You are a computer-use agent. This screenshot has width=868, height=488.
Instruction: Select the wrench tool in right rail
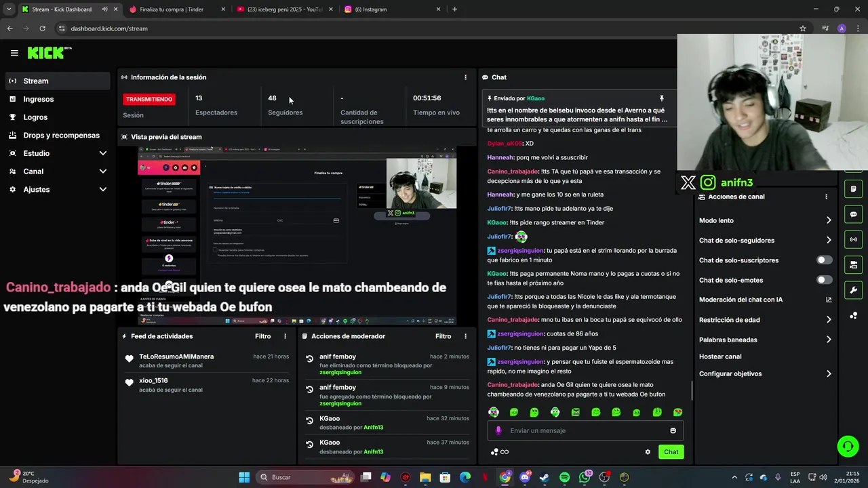(x=853, y=290)
